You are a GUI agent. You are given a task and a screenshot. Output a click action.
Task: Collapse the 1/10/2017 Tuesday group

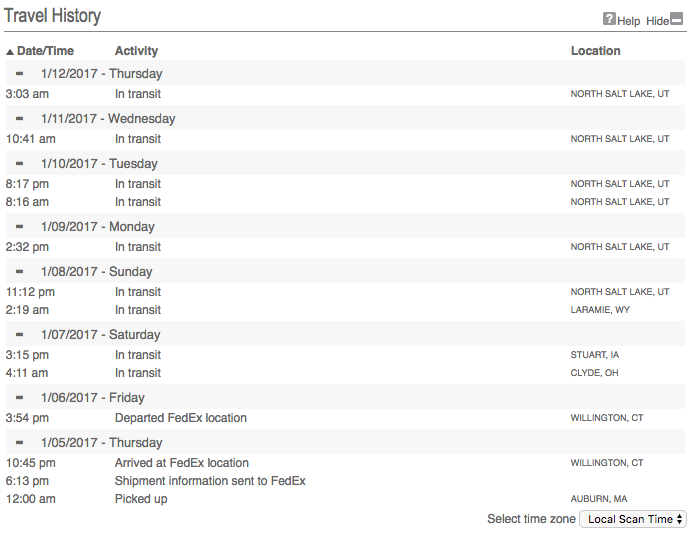click(20, 163)
